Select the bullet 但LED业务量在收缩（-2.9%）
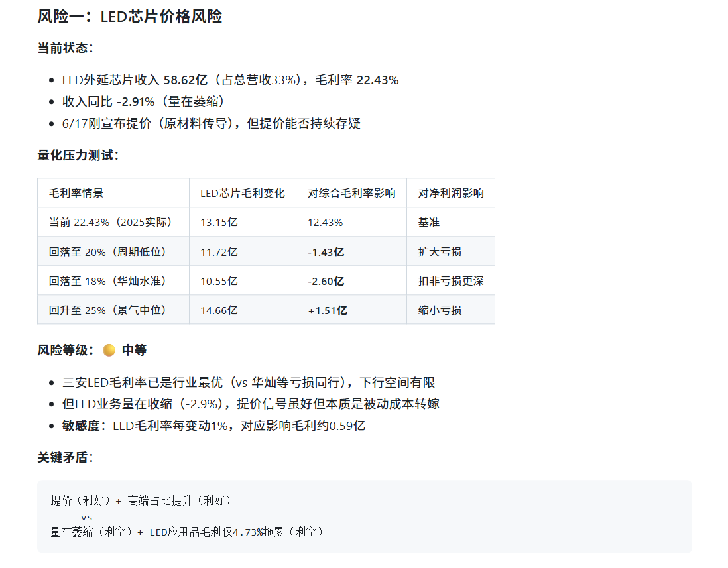Image resolution: width=728 pixels, height=568 pixels. pyautogui.click(x=251, y=404)
